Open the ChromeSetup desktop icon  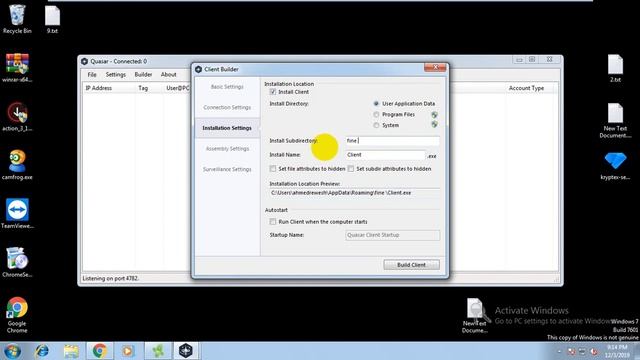(17, 262)
